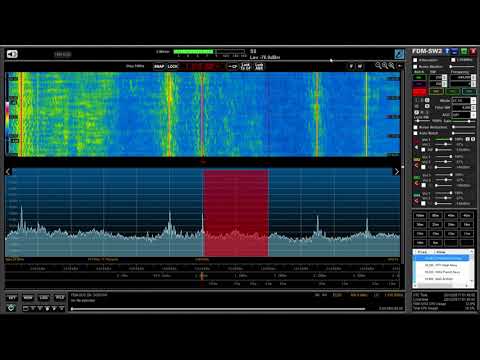Click the arrow icon after the zoom magnifiers
This screenshot has height=360, width=480.
[x=400, y=66]
